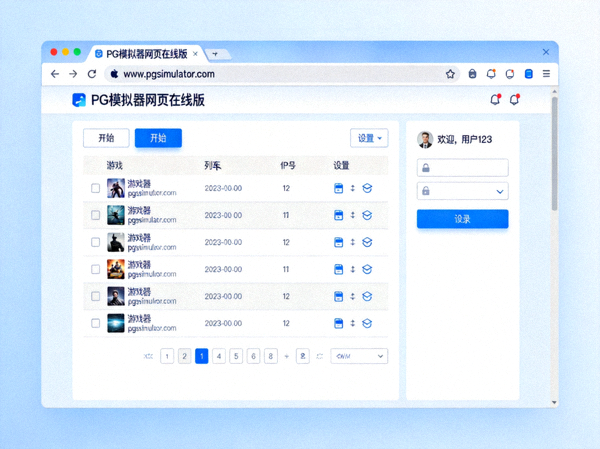Click the 列车 column header
Image resolution: width=600 pixels, height=449 pixels.
pos(212,165)
